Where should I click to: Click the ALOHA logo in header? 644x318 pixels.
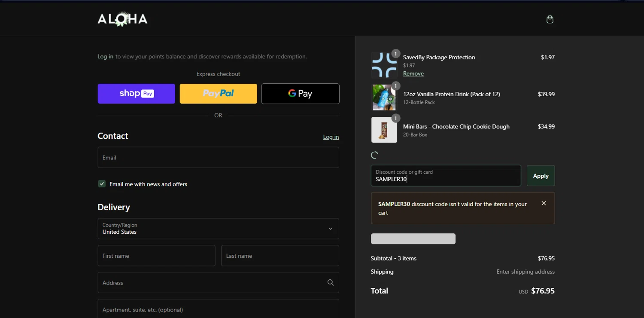[122, 19]
